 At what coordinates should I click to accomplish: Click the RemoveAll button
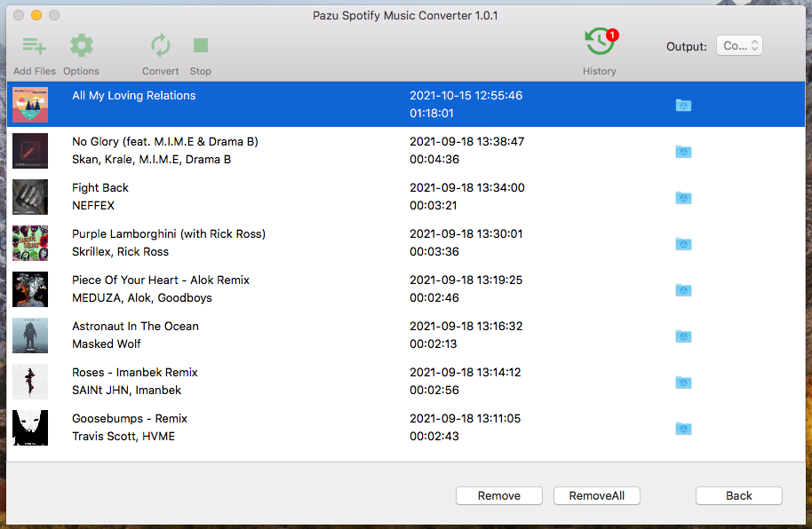[x=596, y=496]
